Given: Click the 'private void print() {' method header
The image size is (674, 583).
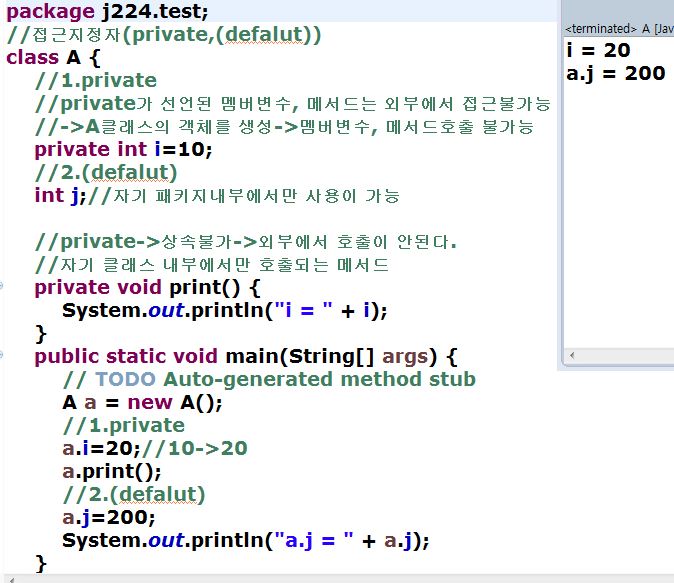Looking at the screenshot, I should pyautogui.click(x=147, y=287).
